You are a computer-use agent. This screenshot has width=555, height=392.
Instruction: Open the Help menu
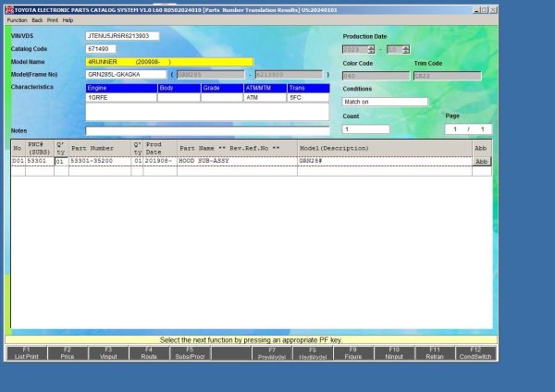pyautogui.click(x=68, y=19)
